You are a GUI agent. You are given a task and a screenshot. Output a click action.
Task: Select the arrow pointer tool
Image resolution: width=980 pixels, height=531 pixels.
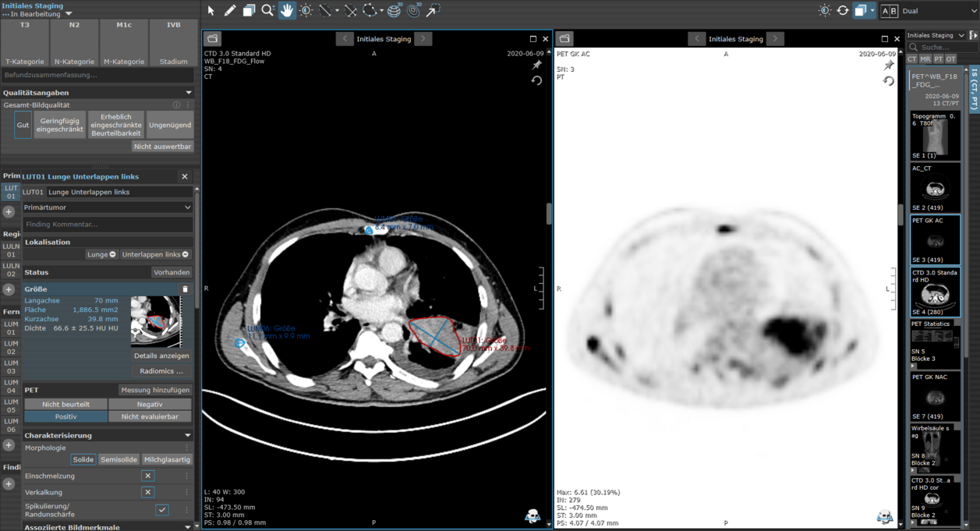coord(211,10)
